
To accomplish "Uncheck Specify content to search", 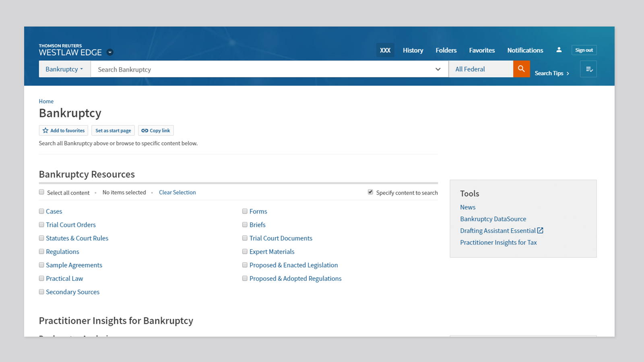I will [370, 192].
